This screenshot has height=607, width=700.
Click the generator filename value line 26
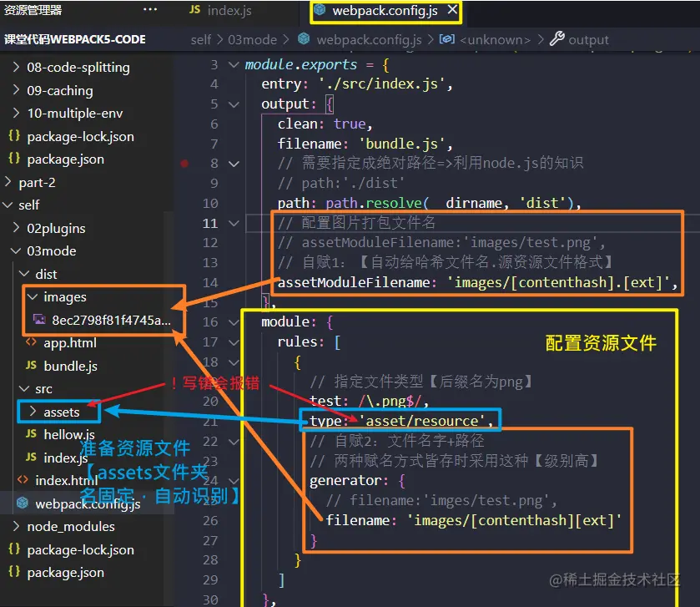click(513, 521)
